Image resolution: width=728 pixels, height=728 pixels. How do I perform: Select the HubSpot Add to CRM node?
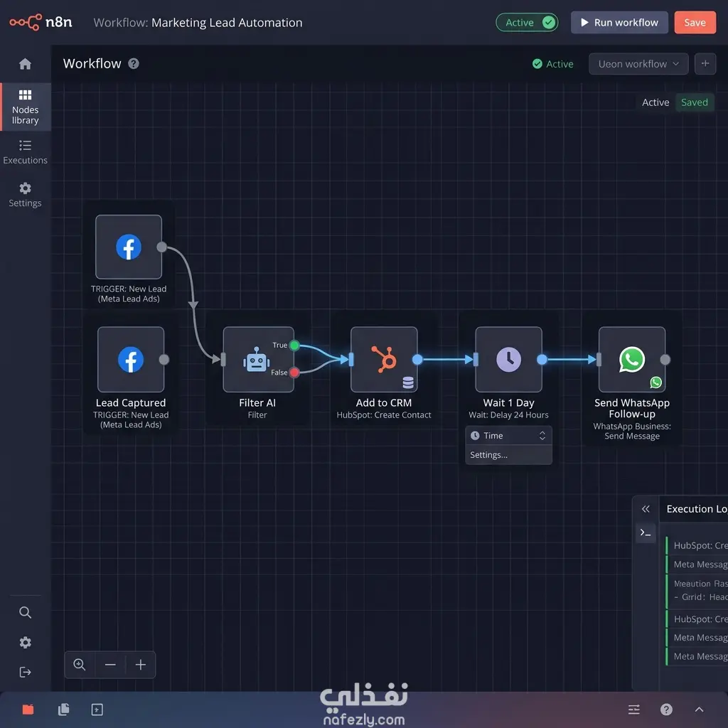tap(383, 359)
